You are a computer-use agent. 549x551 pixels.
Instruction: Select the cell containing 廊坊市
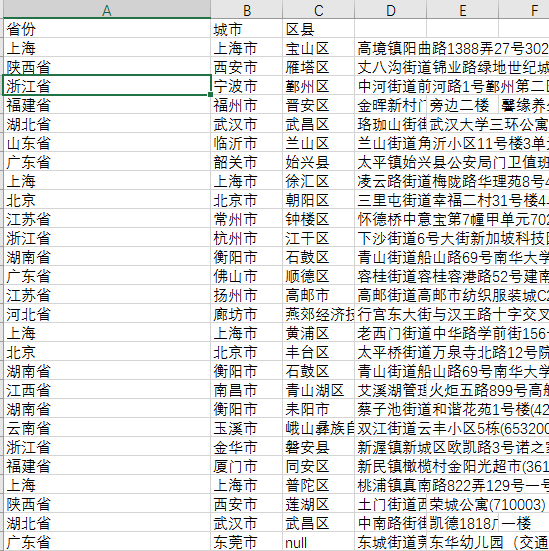(x=247, y=314)
